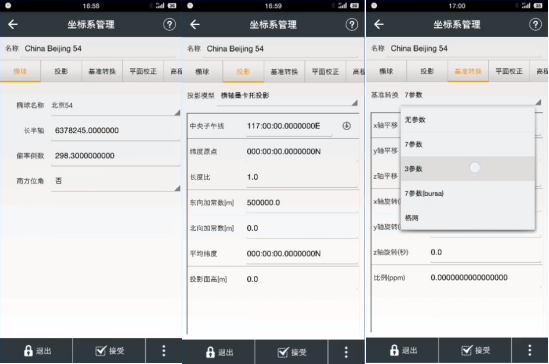Open the help question mark on the middle screen
Viewport: 549px width, 364px height.
(352, 24)
